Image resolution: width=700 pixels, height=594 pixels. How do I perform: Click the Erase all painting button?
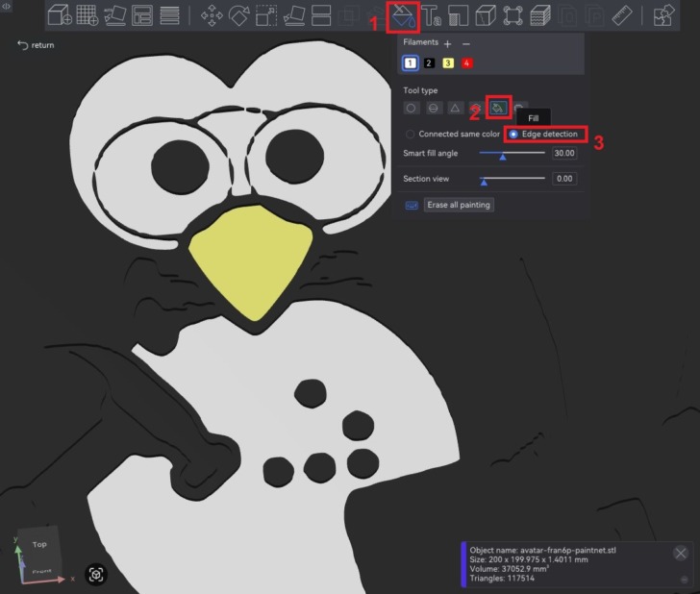[x=459, y=205]
